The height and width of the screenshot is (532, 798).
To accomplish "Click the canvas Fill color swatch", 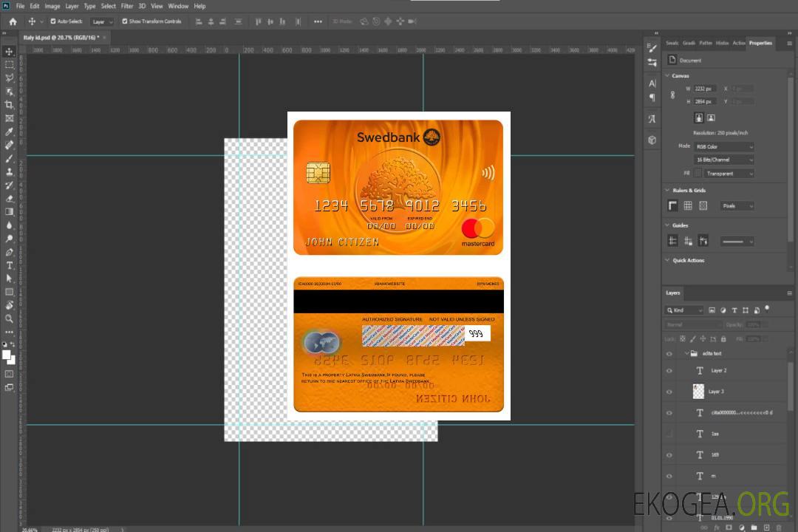I will (698, 174).
